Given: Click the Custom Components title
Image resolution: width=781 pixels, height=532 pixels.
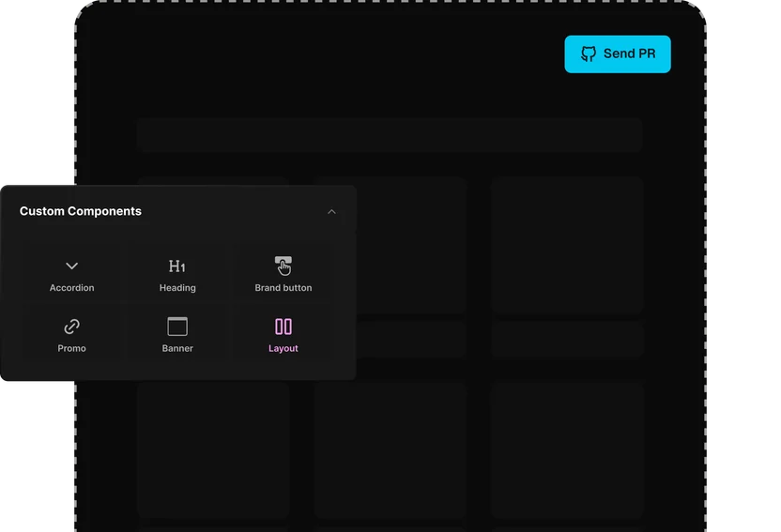Looking at the screenshot, I should point(81,211).
